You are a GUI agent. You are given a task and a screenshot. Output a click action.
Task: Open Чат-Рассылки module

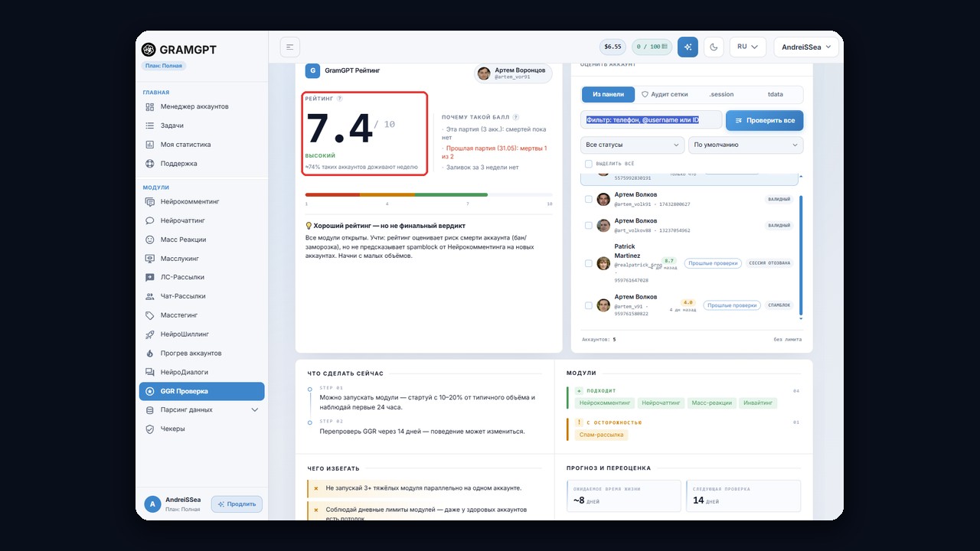coord(201,296)
